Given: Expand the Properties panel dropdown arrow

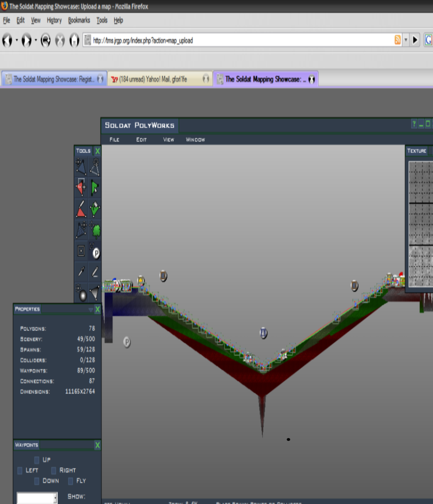Looking at the screenshot, I should (x=91, y=310).
